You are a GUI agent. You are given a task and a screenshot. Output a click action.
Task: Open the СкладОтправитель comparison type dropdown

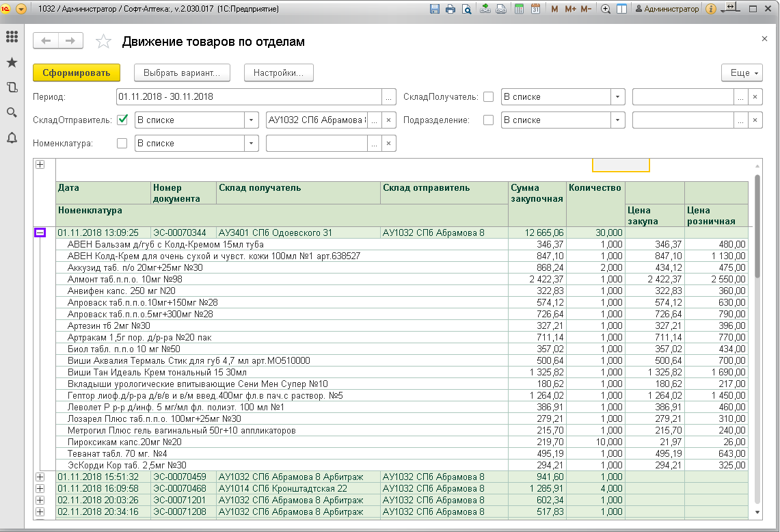click(252, 120)
